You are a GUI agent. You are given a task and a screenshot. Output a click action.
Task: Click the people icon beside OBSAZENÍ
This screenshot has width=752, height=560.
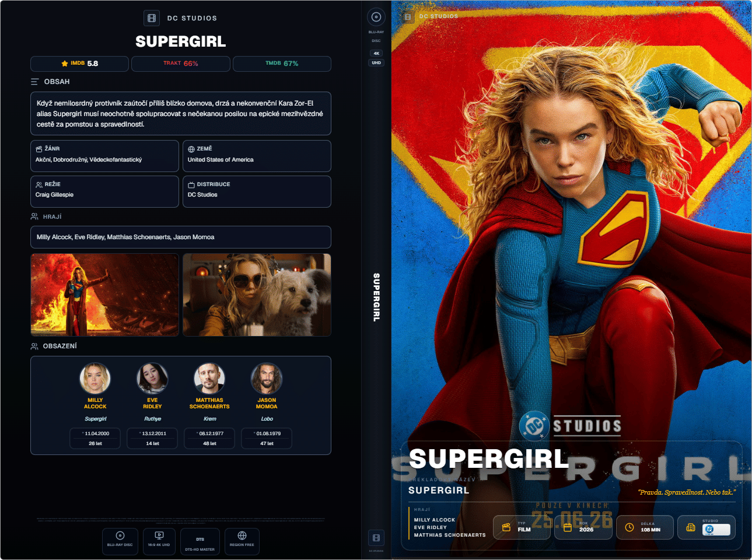(x=34, y=346)
